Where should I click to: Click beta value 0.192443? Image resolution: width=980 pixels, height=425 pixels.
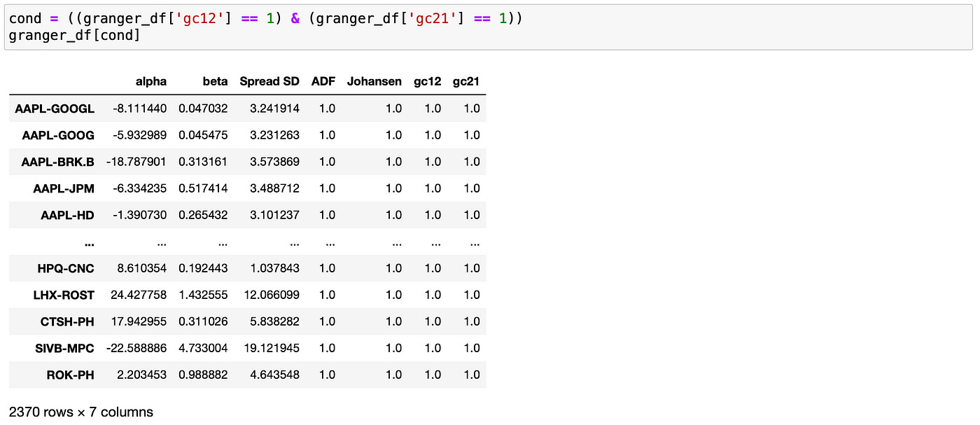203,268
